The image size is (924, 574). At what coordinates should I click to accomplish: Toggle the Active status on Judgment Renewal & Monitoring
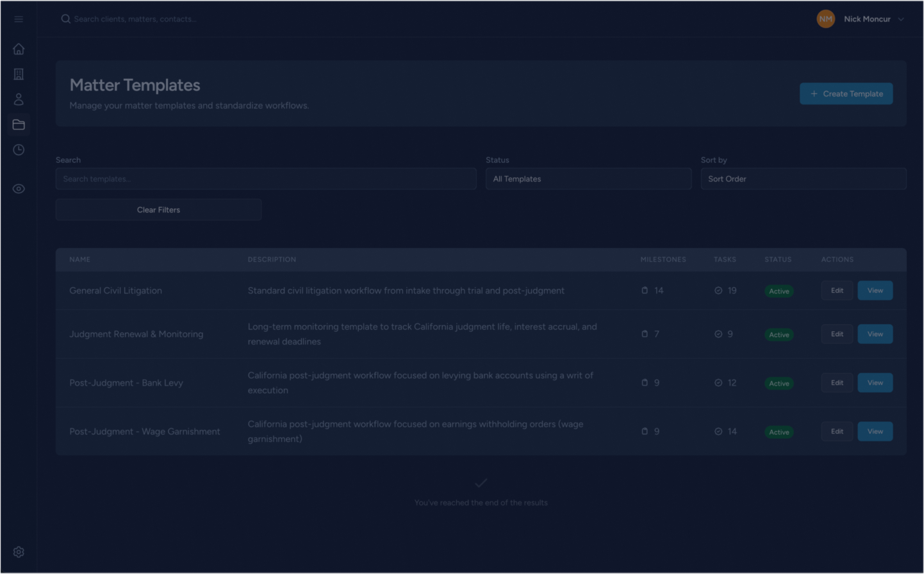point(779,334)
